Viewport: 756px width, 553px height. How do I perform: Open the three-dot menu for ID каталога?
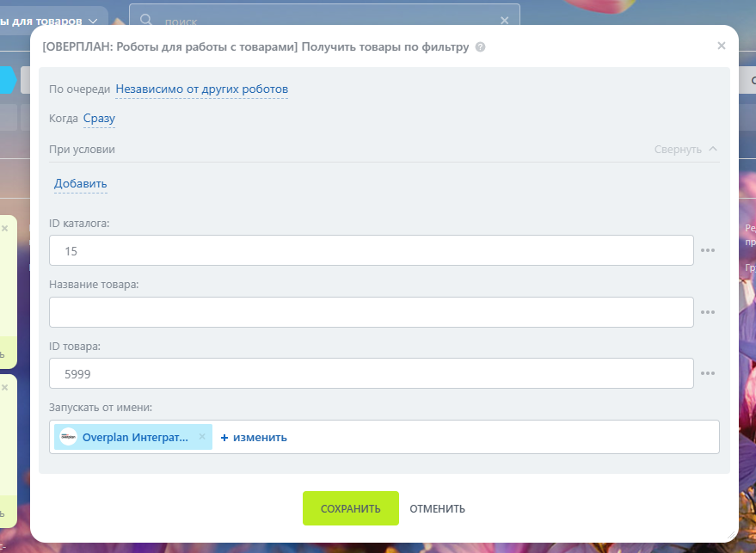[708, 250]
